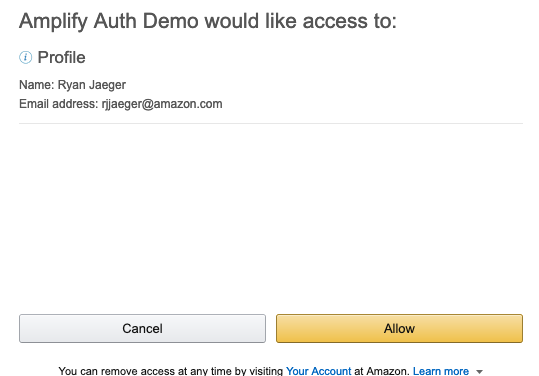Image resolution: width=539 pixels, height=376 pixels.
Task: Select the Profile section heading
Action: [x=61, y=57]
